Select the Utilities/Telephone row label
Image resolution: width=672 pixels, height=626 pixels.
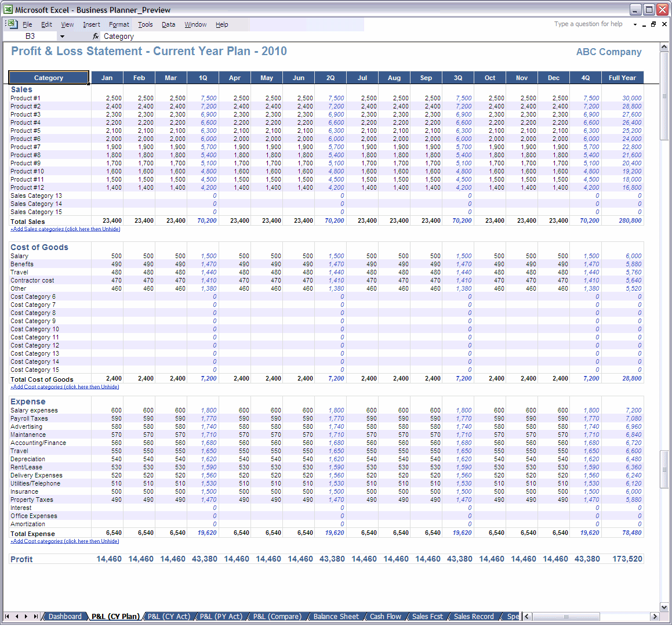click(35, 484)
